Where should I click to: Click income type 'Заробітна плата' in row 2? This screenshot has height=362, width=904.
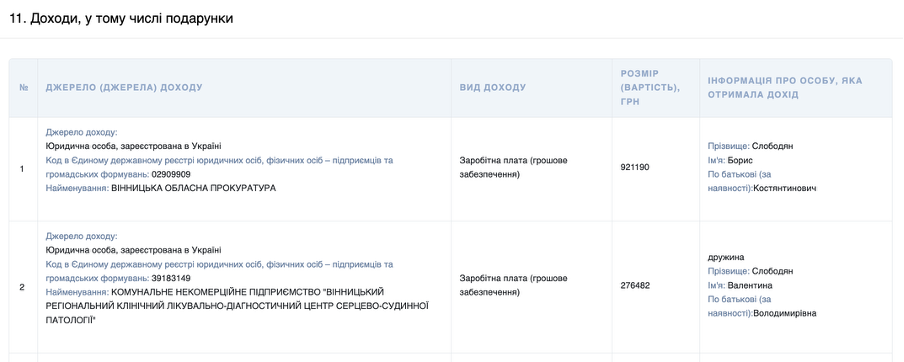[513, 285]
